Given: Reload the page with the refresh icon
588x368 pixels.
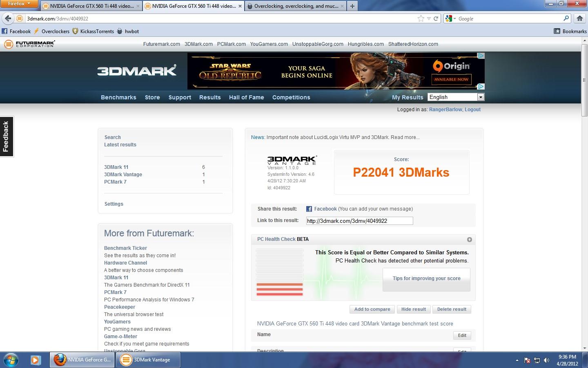Looking at the screenshot, I should click(x=436, y=18).
